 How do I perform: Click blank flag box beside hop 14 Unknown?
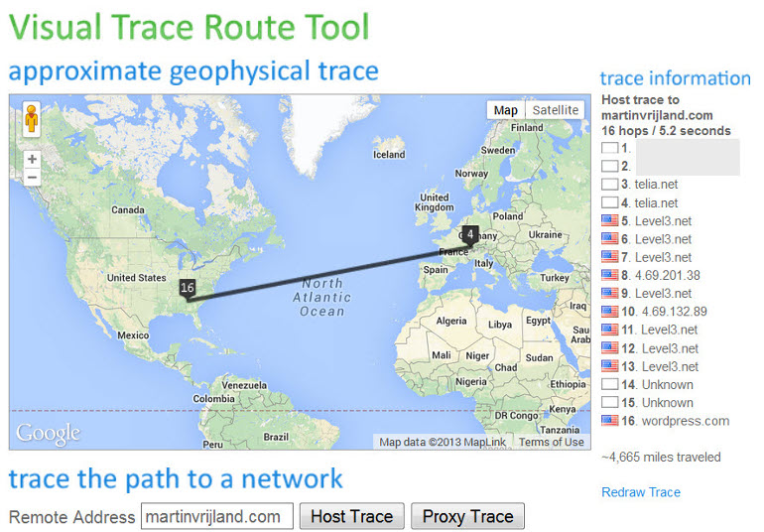[x=609, y=384]
